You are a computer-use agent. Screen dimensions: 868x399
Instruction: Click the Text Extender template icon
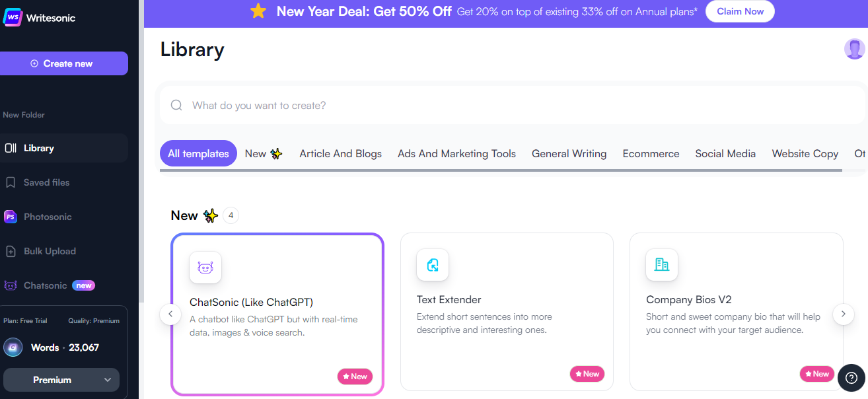[433, 265]
